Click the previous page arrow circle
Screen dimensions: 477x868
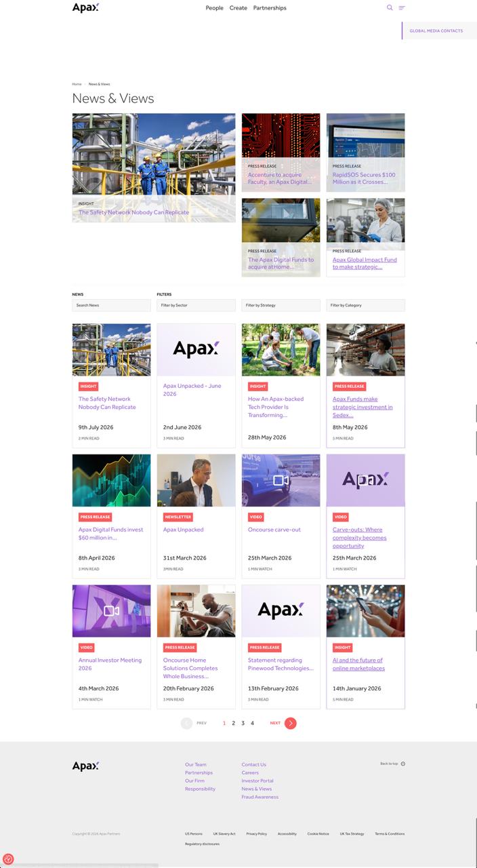187,723
